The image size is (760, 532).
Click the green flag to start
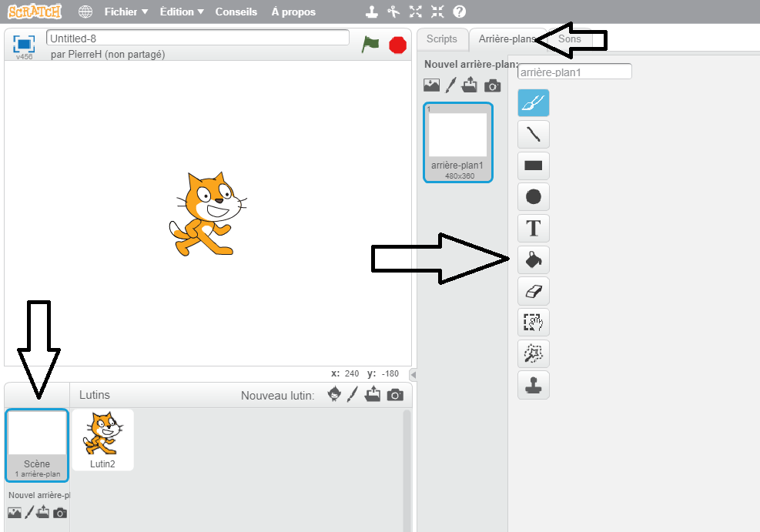pos(371,45)
